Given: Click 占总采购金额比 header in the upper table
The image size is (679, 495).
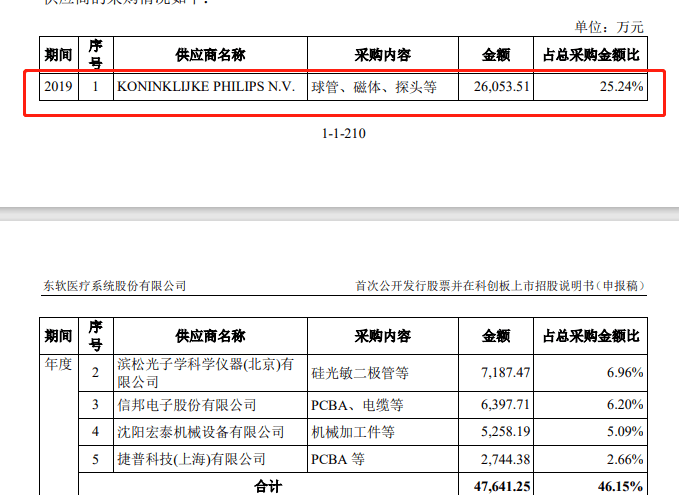Looking at the screenshot, I should pyautogui.click(x=591, y=55).
